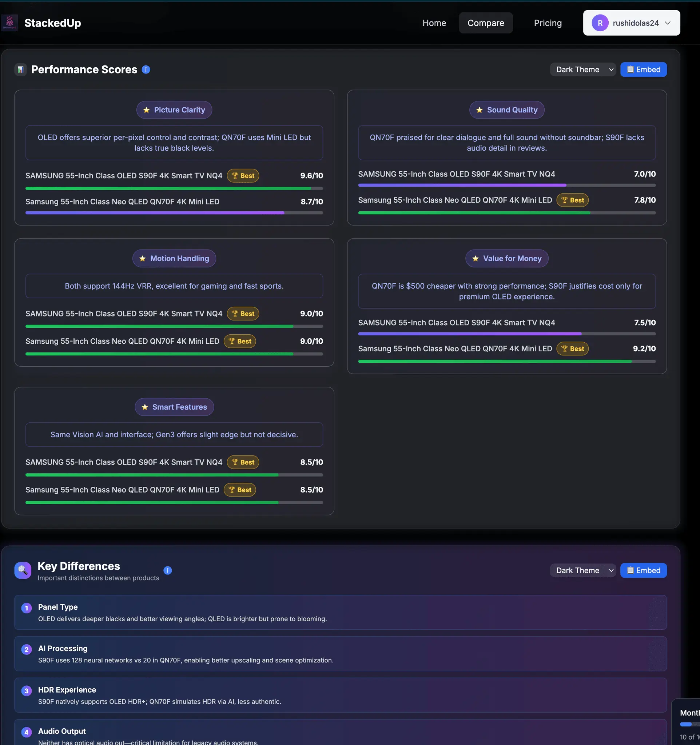The height and width of the screenshot is (745, 700).
Task: Click the Best badge for QN70F Value for Money
Action: pyautogui.click(x=572, y=348)
